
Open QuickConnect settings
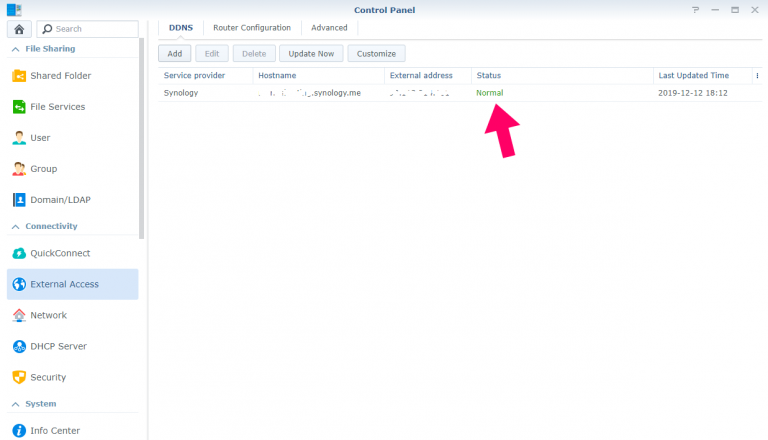[x=60, y=253]
